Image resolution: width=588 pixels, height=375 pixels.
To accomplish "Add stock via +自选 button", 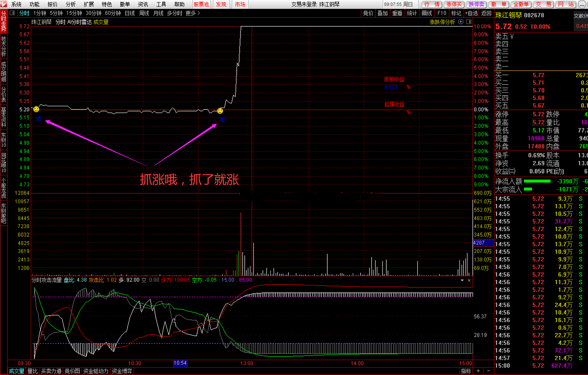I will point(471,13).
